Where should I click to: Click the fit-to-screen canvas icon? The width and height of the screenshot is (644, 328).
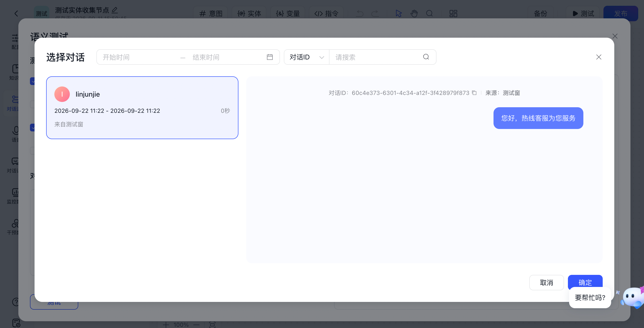[x=212, y=325]
